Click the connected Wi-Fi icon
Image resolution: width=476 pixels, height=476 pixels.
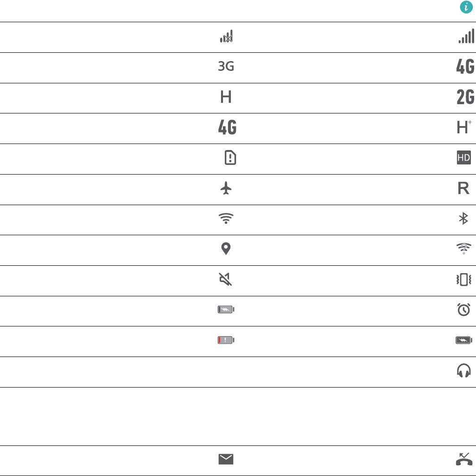coord(226,219)
